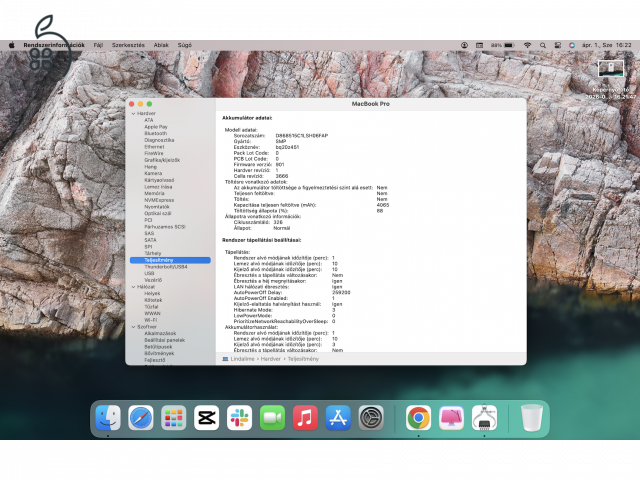640x480 pixels.
Task: Click the Wi-Fi status icon
Action: click(527, 45)
